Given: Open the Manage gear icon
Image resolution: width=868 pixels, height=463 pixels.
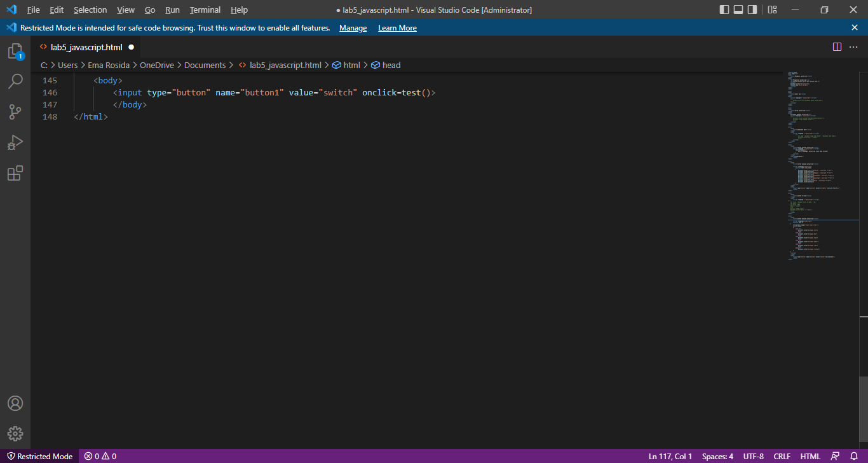Looking at the screenshot, I should 15,434.
